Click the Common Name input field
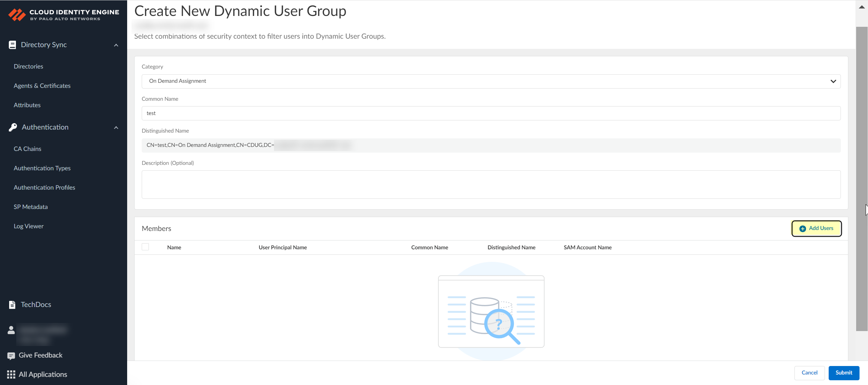 [491, 113]
